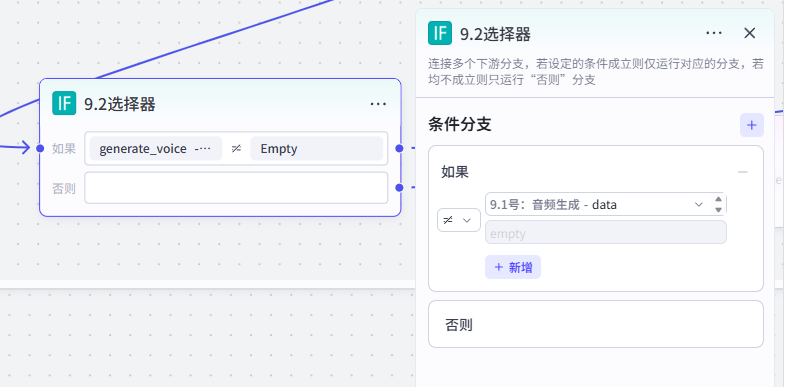The width and height of the screenshot is (786, 387).
Task: Click the node description text in the panel
Action: click(596, 72)
